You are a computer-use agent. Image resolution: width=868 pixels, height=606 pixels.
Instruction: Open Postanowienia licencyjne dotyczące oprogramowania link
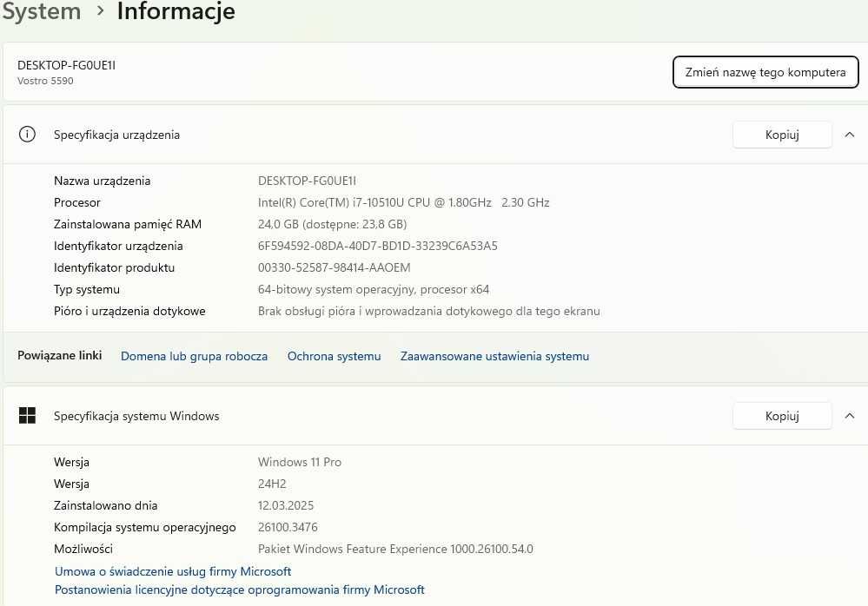(239, 590)
